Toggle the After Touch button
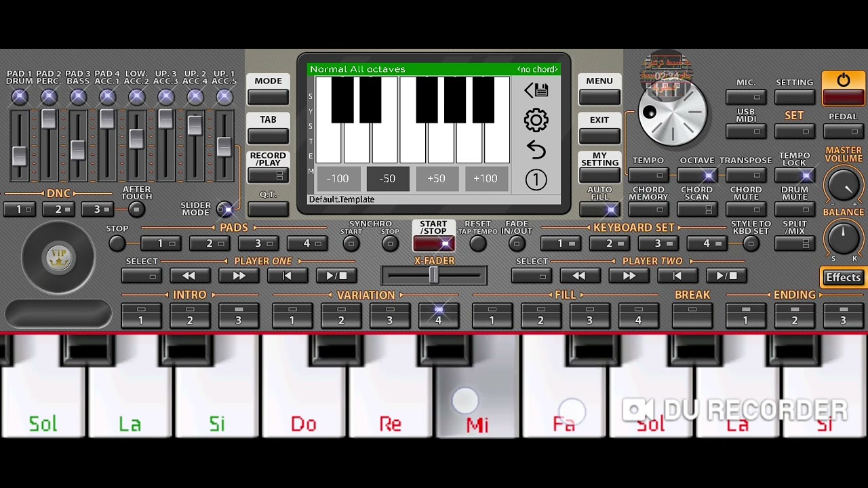Screen dimensions: 868x488 [x=136, y=209]
